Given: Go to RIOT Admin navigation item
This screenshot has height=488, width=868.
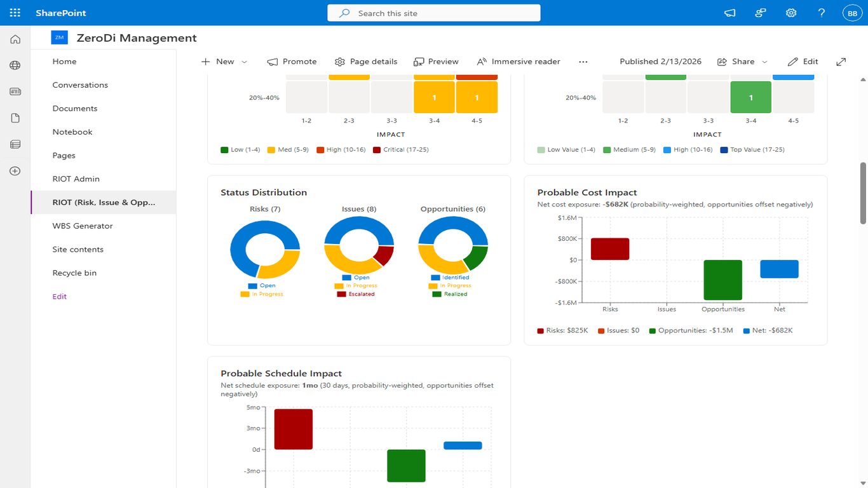Looking at the screenshot, I should pyautogui.click(x=76, y=179).
